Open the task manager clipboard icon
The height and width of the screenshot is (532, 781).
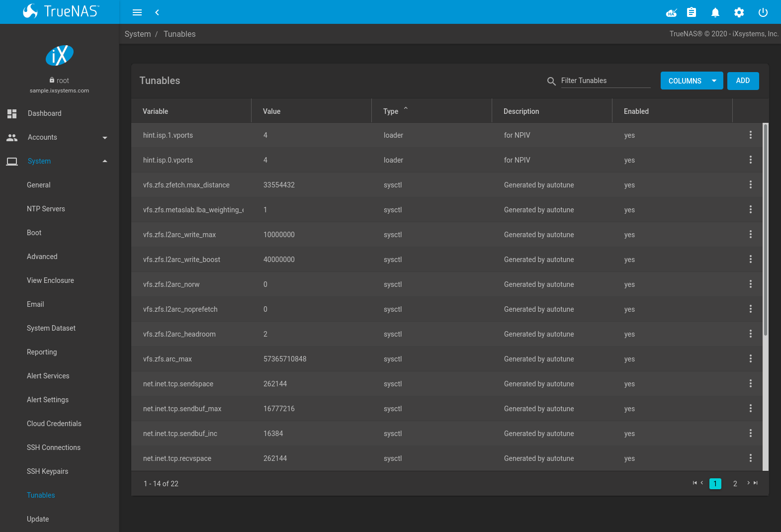692,12
